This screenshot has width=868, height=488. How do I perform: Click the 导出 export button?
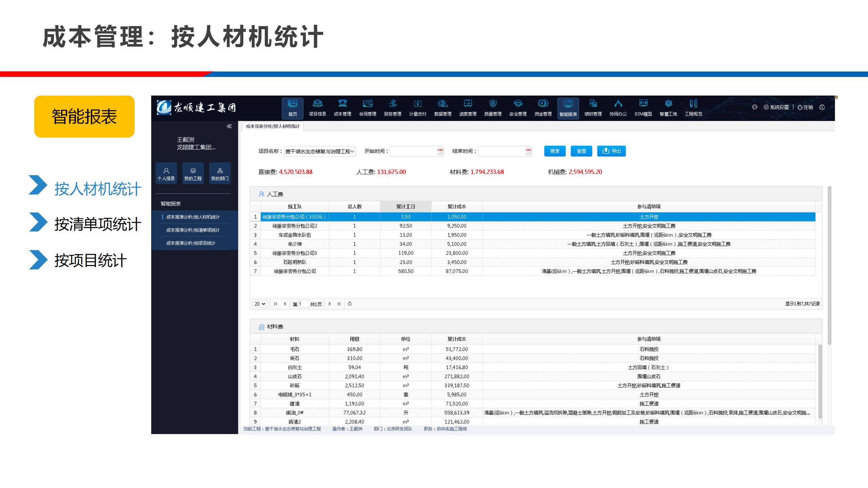pyautogui.click(x=611, y=151)
